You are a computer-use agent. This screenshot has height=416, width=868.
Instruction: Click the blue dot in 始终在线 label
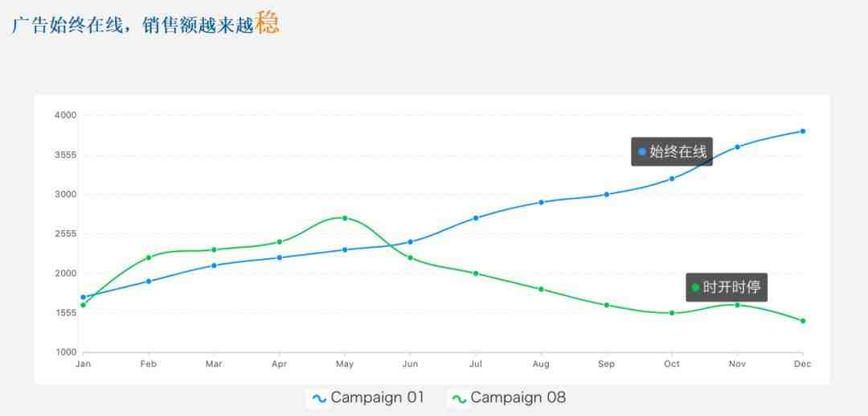tap(642, 151)
